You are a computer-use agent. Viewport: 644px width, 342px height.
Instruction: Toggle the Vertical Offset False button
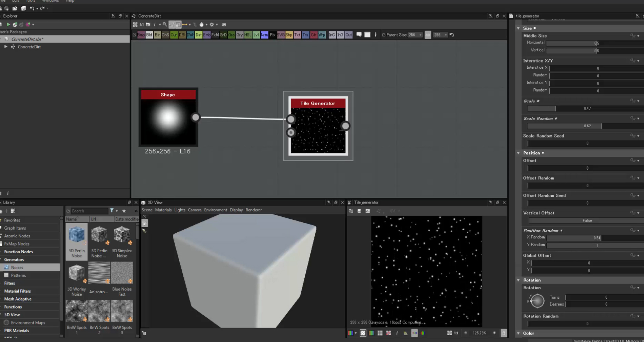pyautogui.click(x=587, y=221)
